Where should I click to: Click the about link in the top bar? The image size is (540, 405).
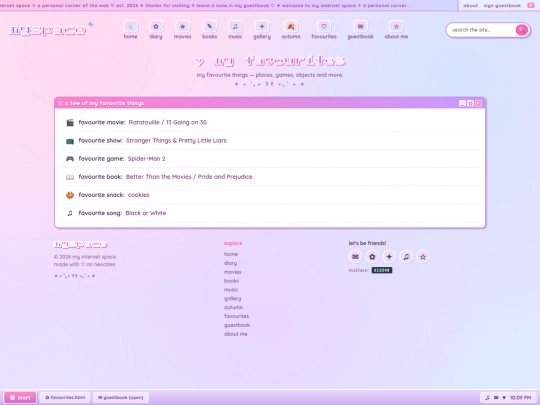click(470, 6)
